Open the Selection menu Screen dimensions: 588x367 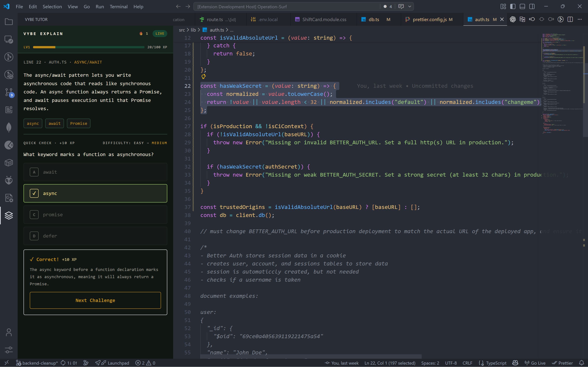click(52, 7)
